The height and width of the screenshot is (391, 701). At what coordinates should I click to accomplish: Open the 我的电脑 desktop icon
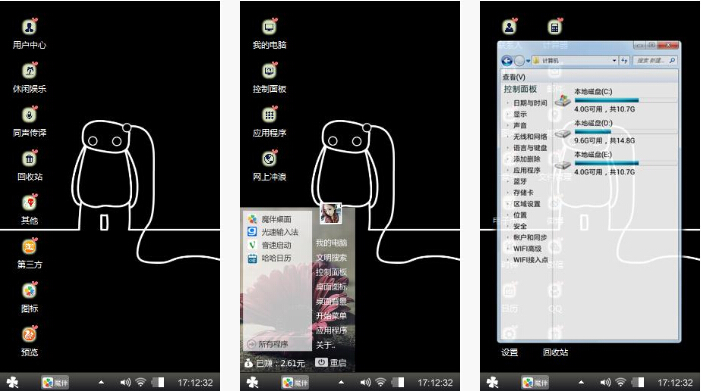point(270,27)
